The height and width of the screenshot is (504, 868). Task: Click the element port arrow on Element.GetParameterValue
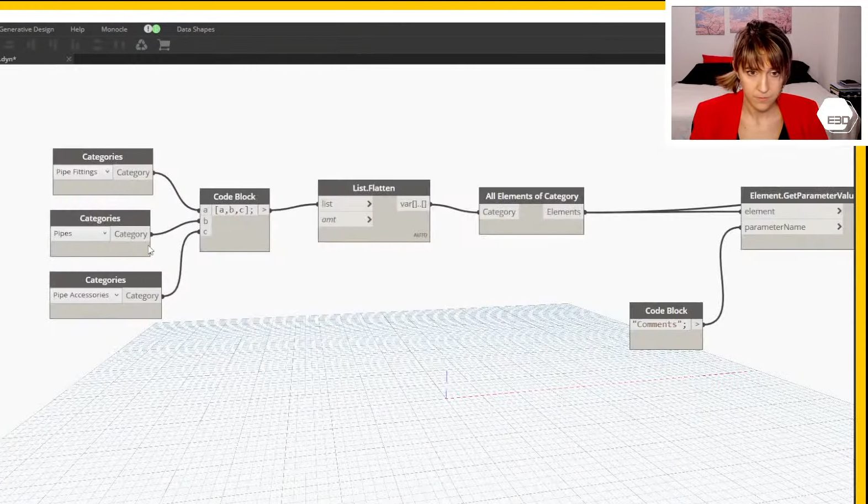coord(839,211)
